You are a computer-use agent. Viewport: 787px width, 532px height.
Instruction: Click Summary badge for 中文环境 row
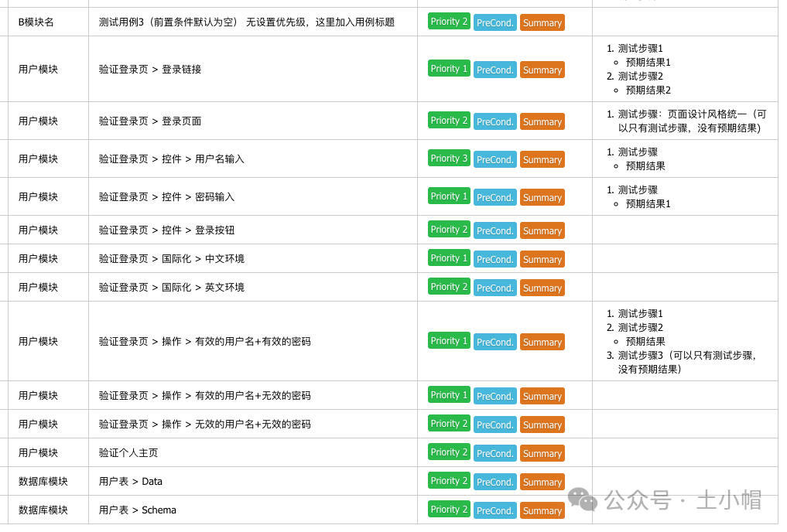542,259
